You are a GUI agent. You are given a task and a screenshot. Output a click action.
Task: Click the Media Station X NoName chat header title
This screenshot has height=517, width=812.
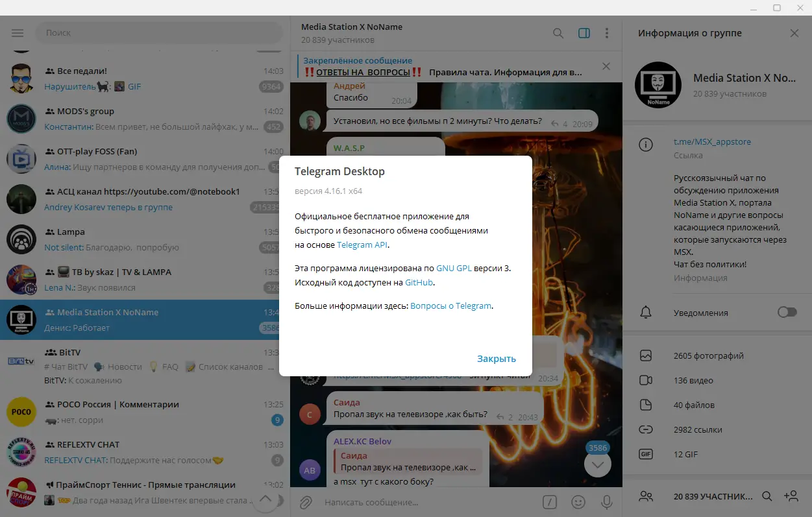(352, 27)
